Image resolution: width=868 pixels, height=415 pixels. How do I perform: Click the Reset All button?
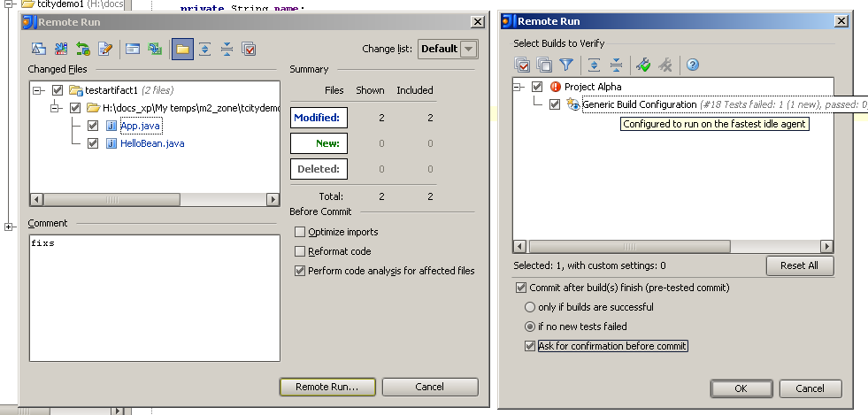point(799,265)
